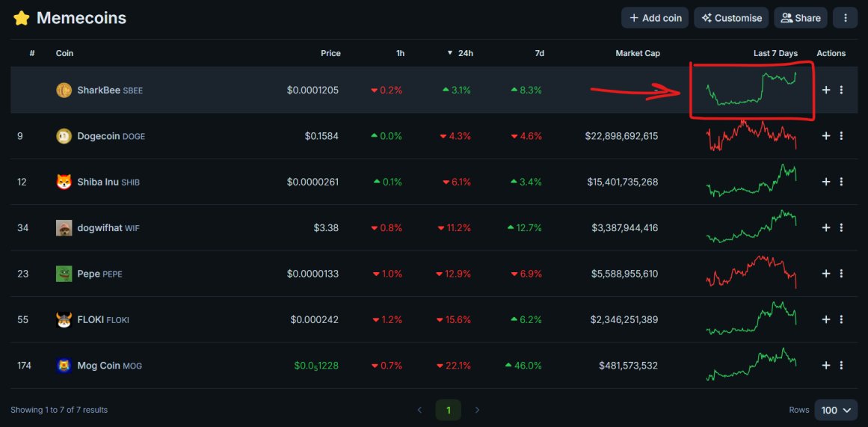Click the SharkBee 7-day sparkline chart
This screenshot has height=427, width=868.
tap(752, 88)
